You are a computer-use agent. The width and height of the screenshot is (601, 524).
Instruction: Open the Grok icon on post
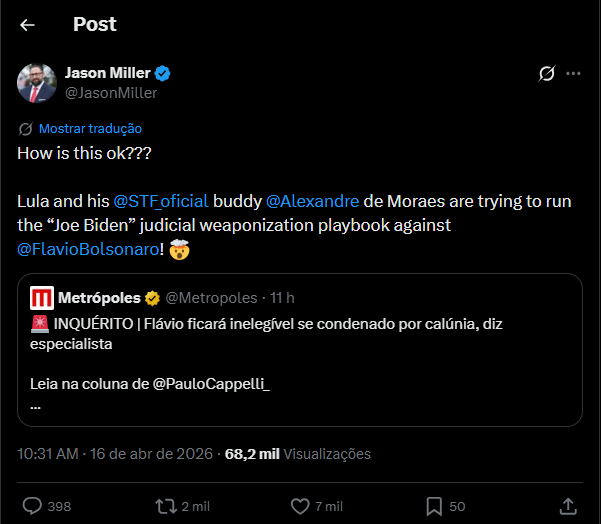pyautogui.click(x=547, y=73)
